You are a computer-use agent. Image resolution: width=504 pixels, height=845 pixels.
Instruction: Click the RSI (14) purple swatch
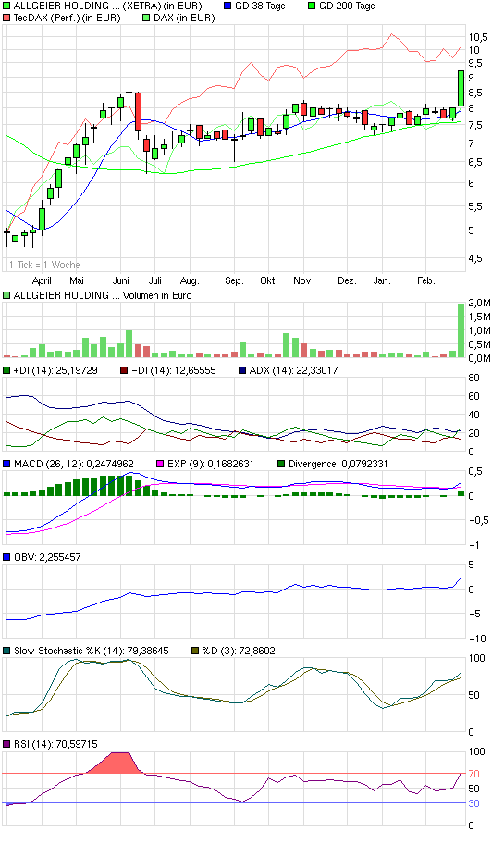[6, 744]
